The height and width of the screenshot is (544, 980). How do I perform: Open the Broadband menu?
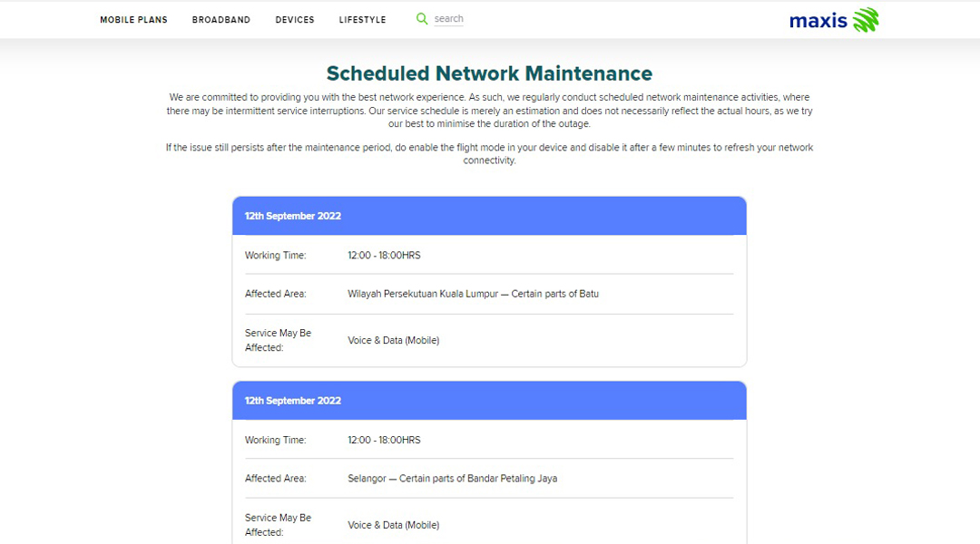click(221, 20)
